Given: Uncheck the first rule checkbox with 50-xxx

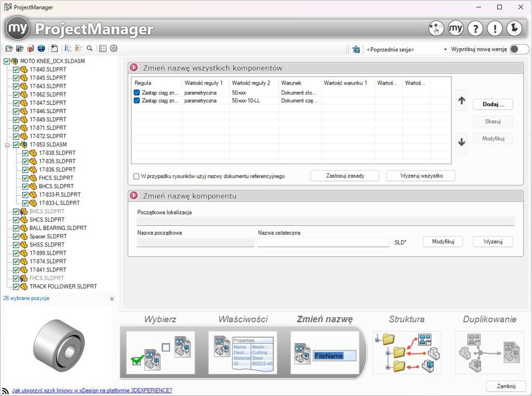Looking at the screenshot, I should tap(137, 92).
